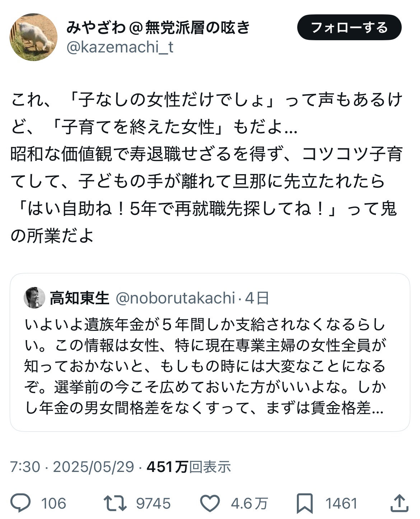
Task: View the 451万 回表示 view count
Action: point(189,467)
